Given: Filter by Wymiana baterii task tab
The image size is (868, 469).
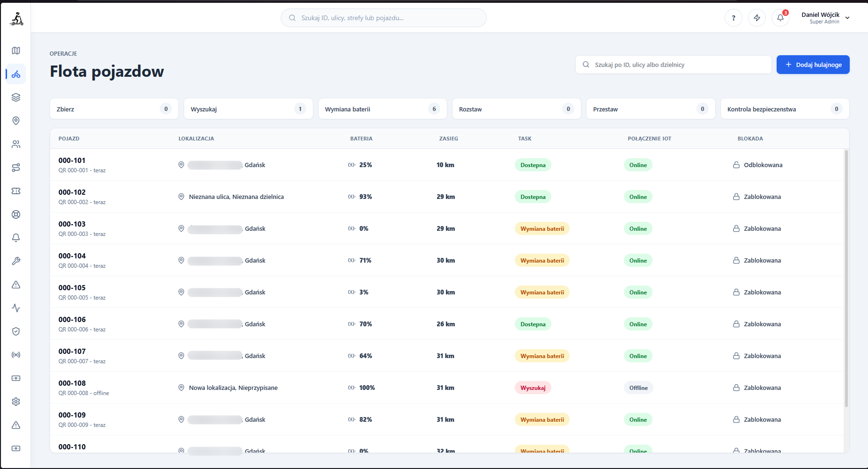Looking at the screenshot, I should point(382,109).
